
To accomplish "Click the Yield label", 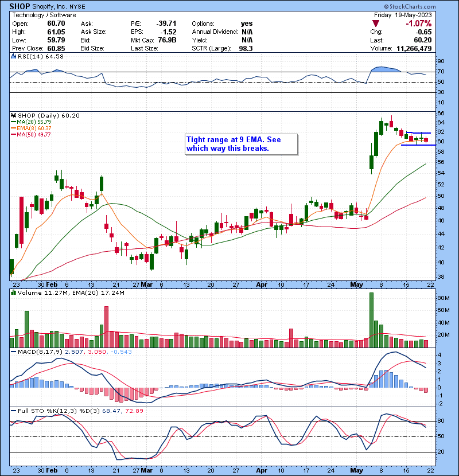I will point(199,40).
